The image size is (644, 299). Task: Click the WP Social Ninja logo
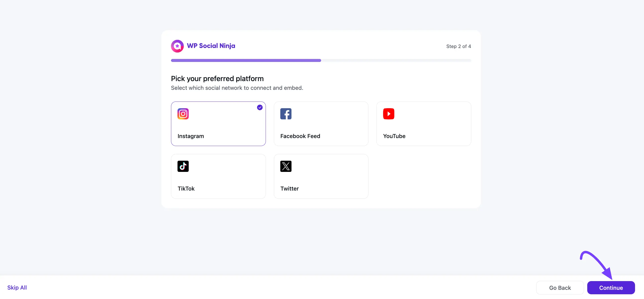click(x=177, y=46)
